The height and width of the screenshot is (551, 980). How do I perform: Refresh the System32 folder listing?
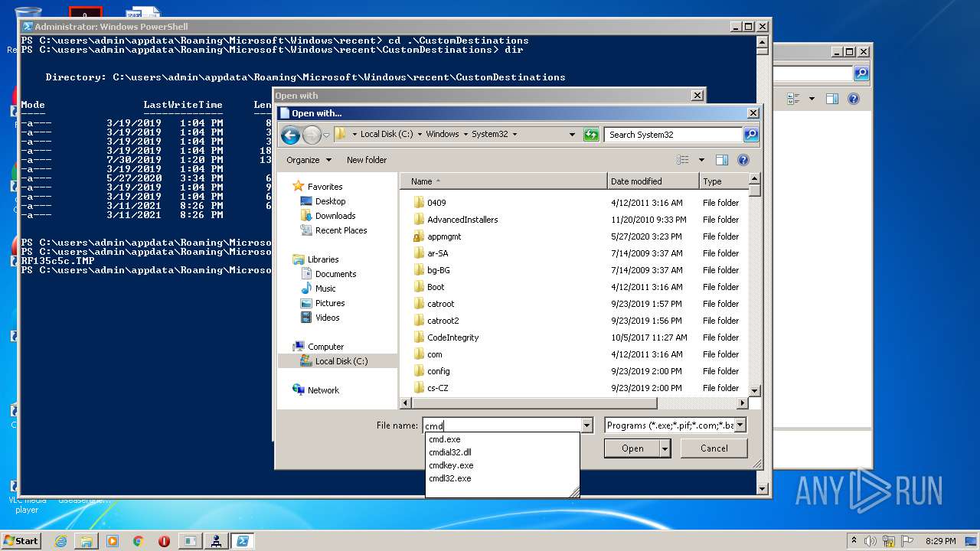pyautogui.click(x=590, y=135)
